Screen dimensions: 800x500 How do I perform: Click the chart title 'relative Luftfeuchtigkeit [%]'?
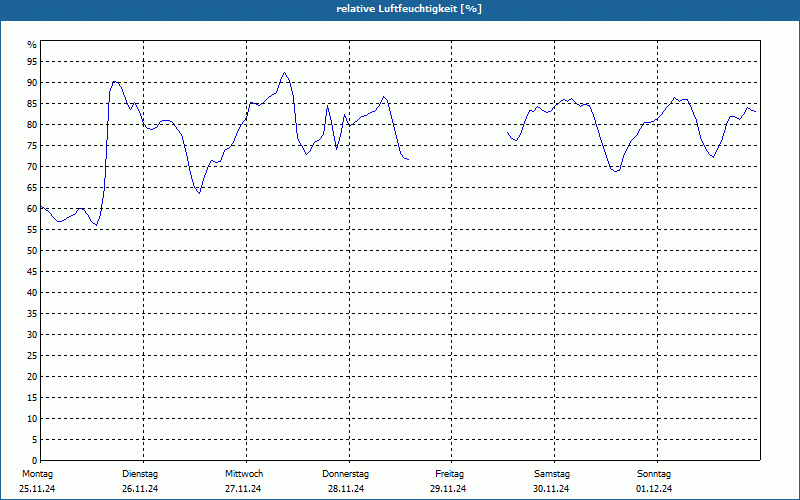(409, 9)
